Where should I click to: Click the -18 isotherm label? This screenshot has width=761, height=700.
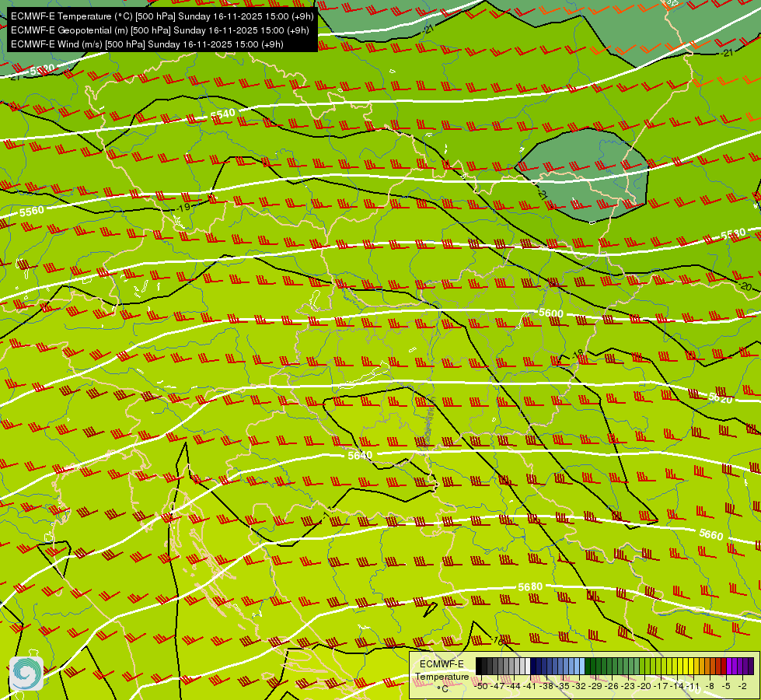[x=578, y=355]
